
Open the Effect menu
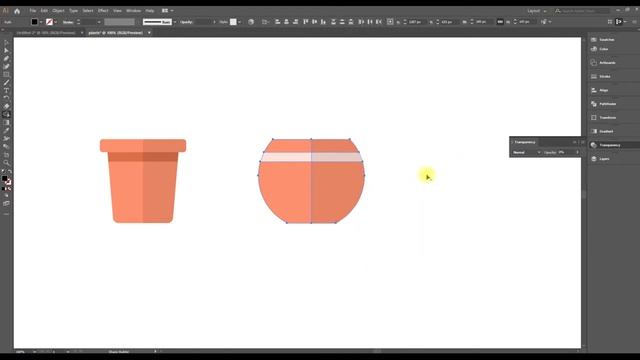[x=103, y=11]
